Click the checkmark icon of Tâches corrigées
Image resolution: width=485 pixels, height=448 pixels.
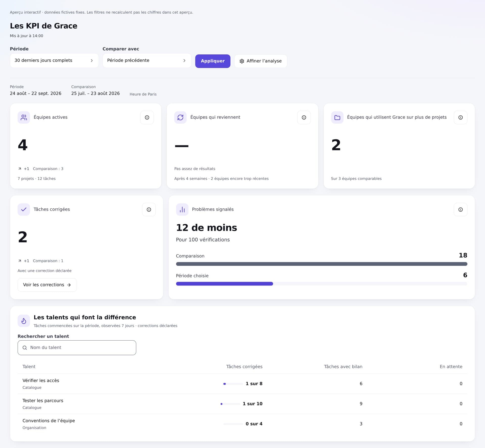[24, 209]
